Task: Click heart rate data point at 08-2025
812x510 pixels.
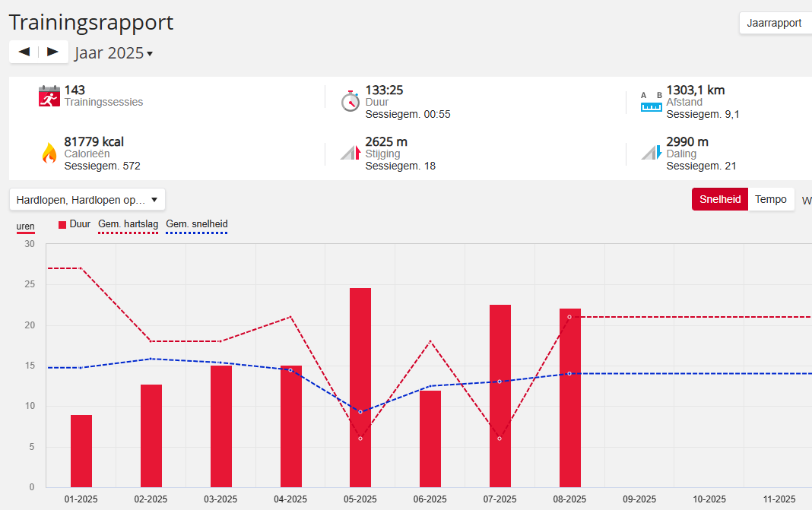Action: tap(569, 317)
